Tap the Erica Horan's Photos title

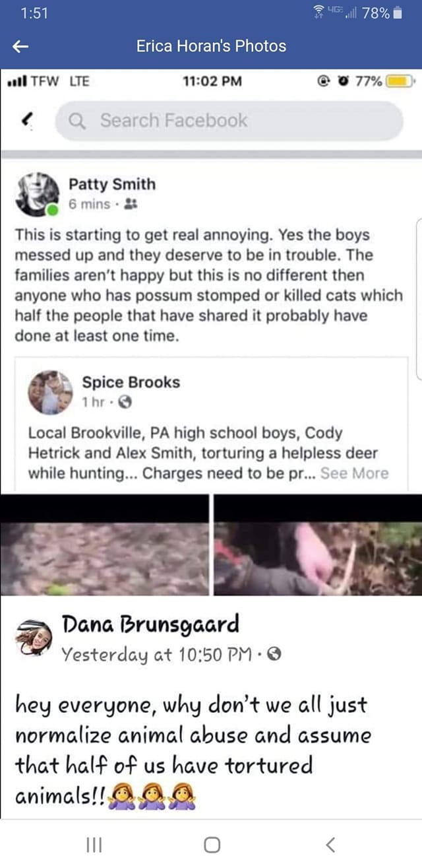[x=211, y=46]
